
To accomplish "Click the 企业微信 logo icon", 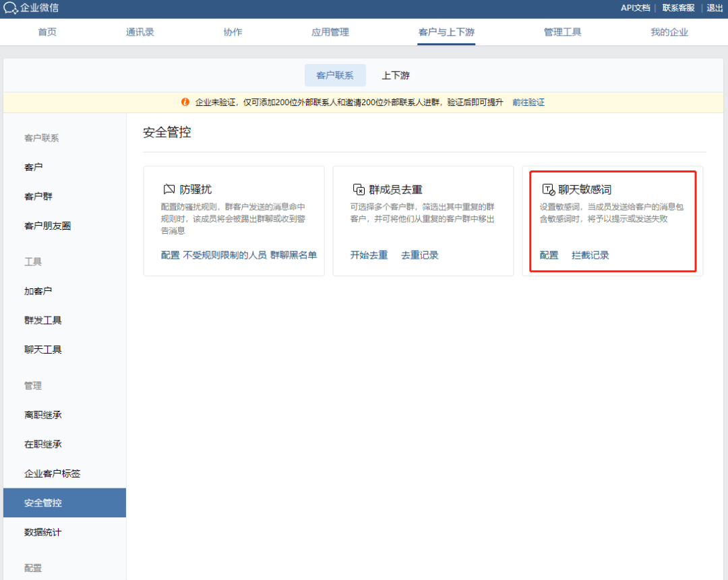I will click(10, 8).
